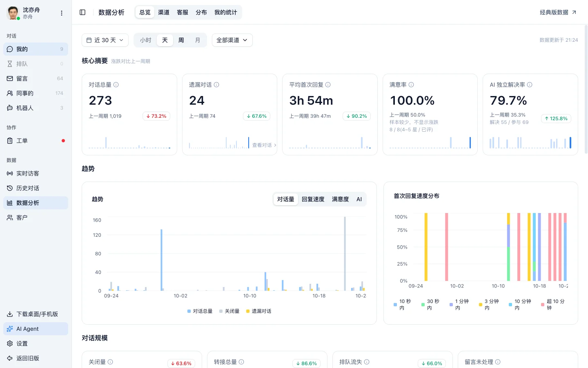Switch to the 我的统计 tab
Image resolution: width=588 pixels, height=368 pixels.
(226, 12)
